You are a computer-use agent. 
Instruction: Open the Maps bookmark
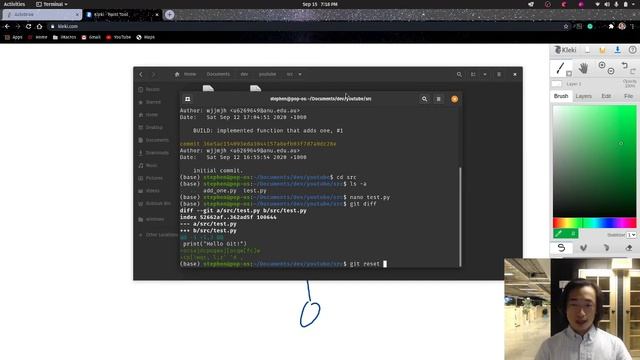pyautogui.click(x=145, y=37)
